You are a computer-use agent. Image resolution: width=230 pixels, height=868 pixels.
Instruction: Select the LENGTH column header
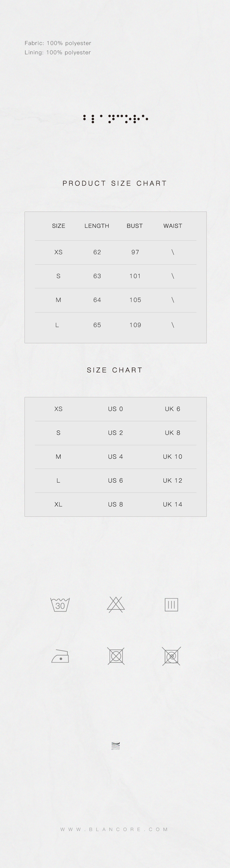tap(97, 226)
